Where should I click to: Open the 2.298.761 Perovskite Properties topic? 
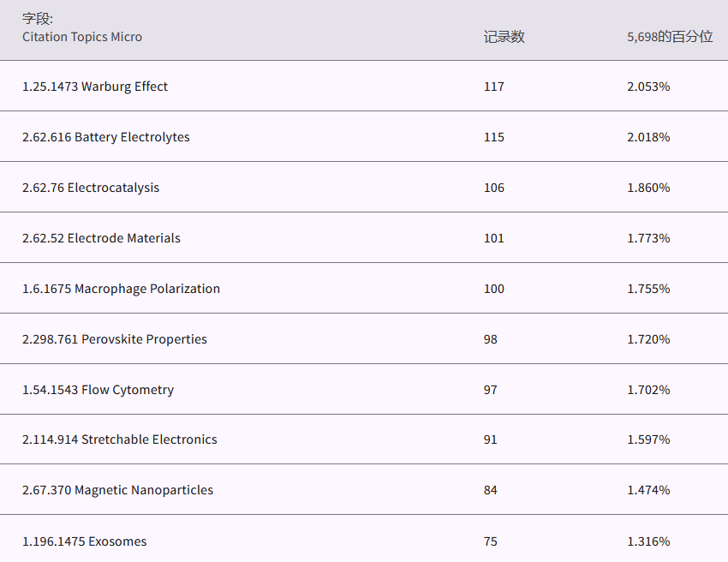115,339
